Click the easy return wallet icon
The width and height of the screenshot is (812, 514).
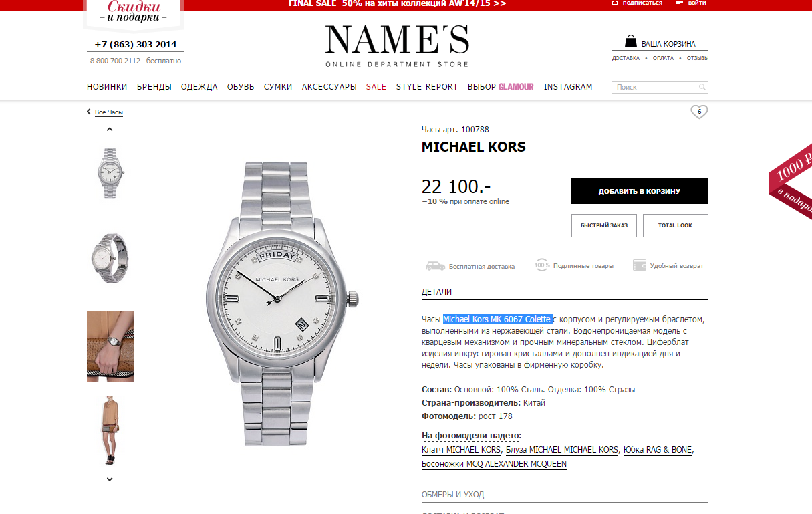[640, 265]
